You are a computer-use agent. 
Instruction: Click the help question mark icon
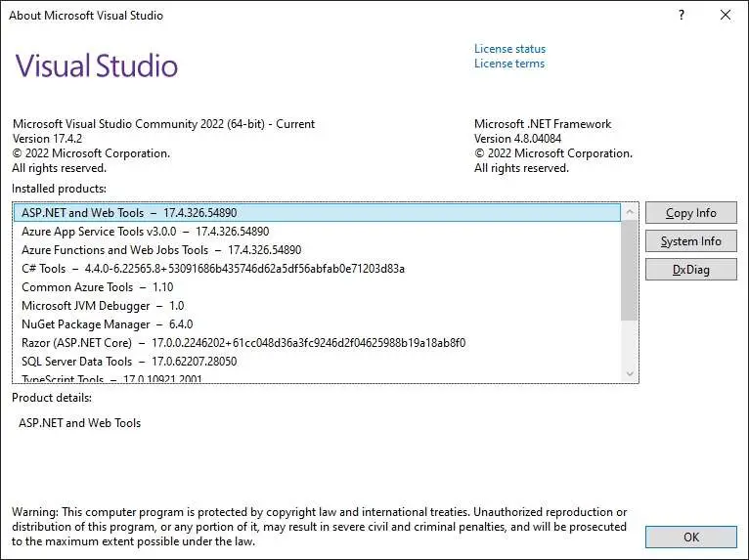coord(682,15)
